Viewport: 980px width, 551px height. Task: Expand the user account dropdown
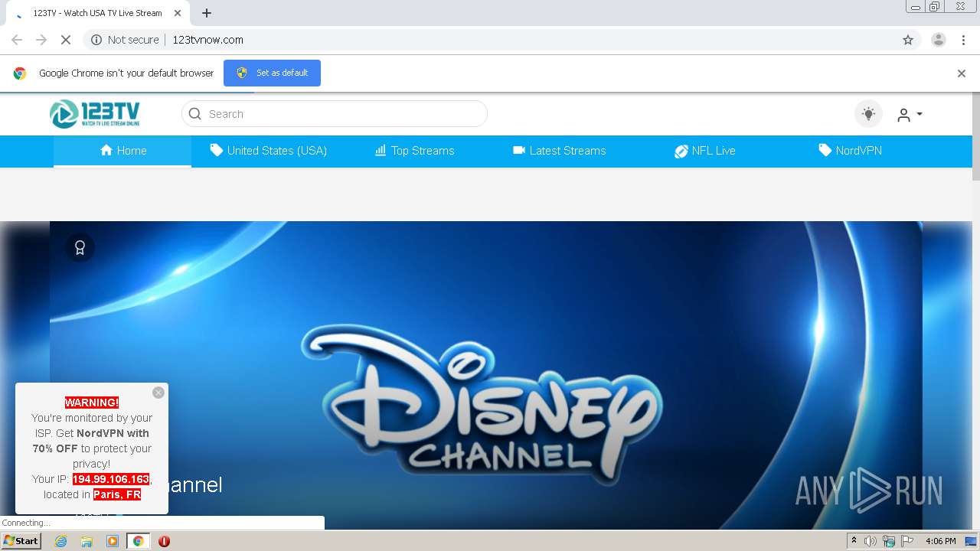[910, 114]
